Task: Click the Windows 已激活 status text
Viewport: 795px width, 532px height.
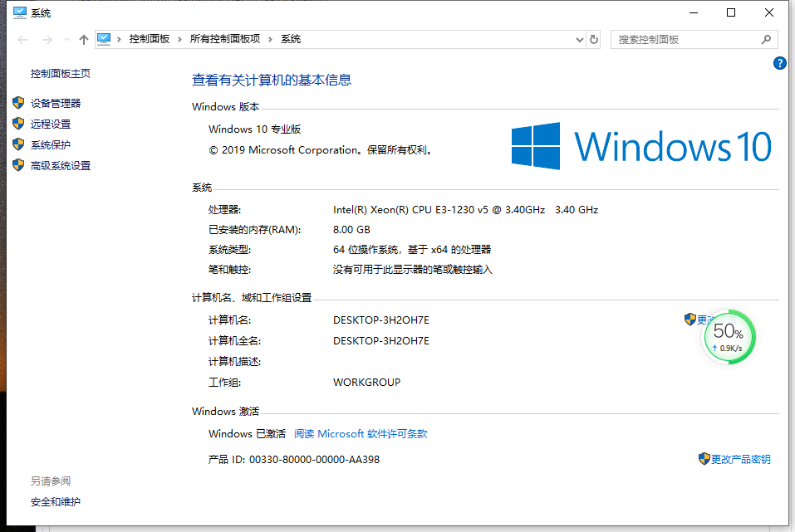Action: click(x=247, y=434)
